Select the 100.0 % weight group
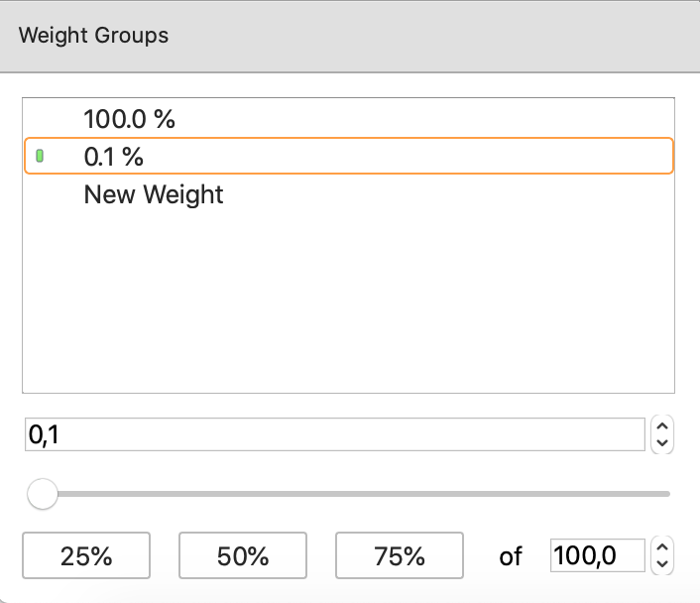This screenshot has width=700, height=603. click(x=129, y=120)
